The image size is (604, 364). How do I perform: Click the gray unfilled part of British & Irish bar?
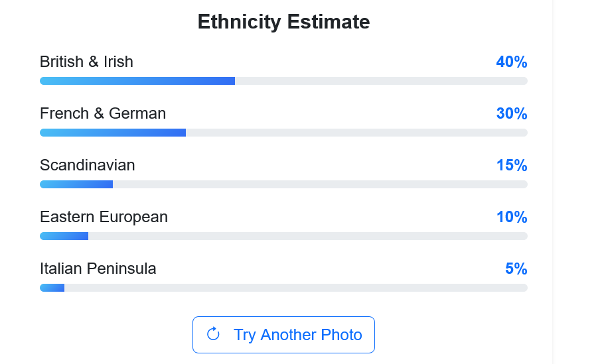(x=381, y=81)
